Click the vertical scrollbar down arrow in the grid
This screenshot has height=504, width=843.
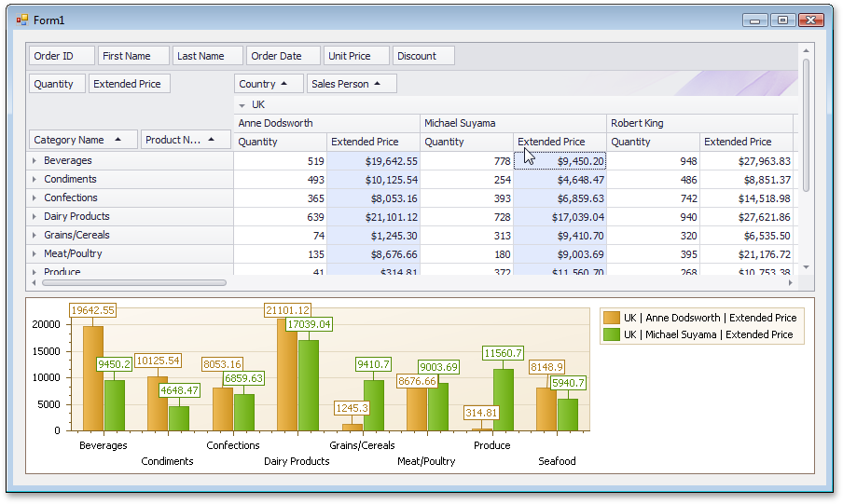coord(806,267)
